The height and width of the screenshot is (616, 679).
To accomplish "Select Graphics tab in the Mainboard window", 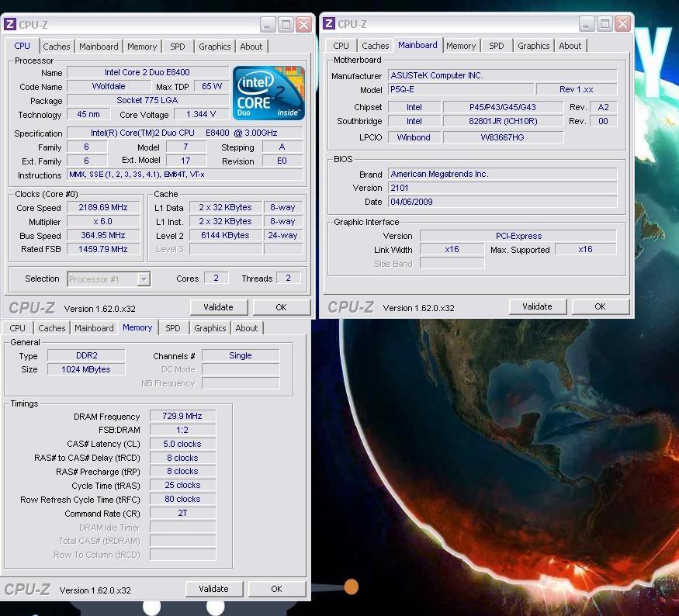I will click(x=534, y=46).
